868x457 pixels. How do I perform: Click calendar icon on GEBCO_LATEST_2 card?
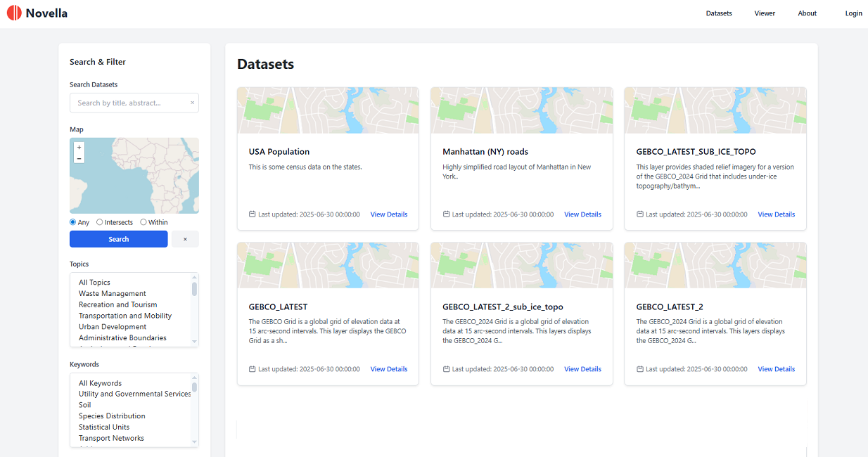(640, 368)
